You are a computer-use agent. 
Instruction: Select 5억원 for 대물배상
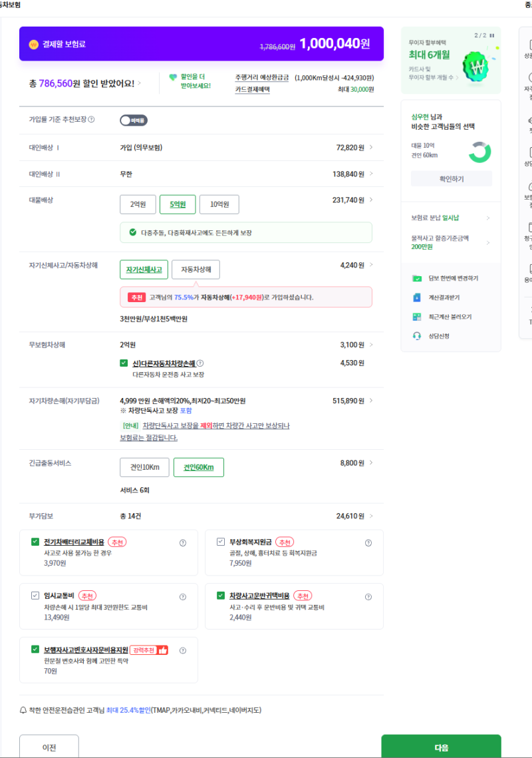click(178, 204)
